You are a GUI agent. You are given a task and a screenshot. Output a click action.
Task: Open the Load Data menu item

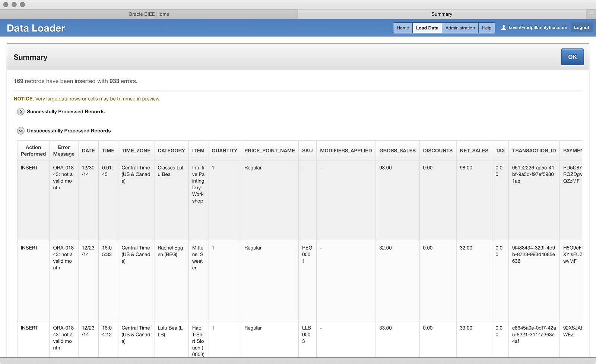(427, 28)
